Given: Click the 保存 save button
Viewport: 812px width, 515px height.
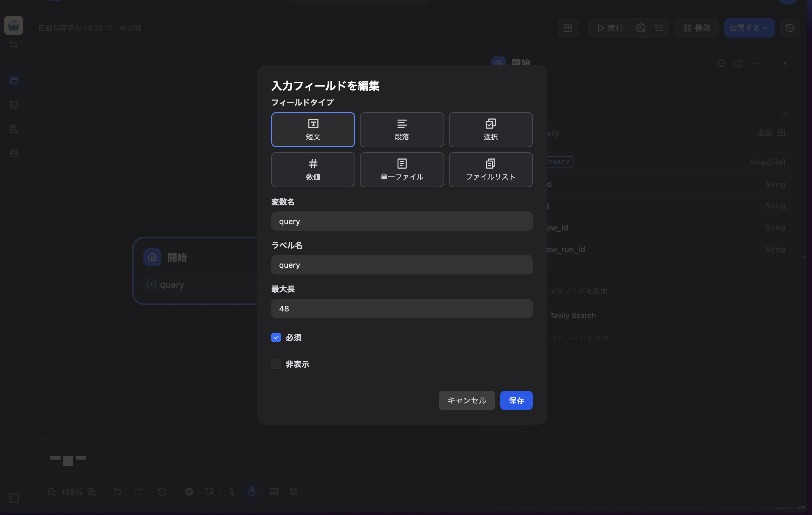Looking at the screenshot, I should point(516,400).
